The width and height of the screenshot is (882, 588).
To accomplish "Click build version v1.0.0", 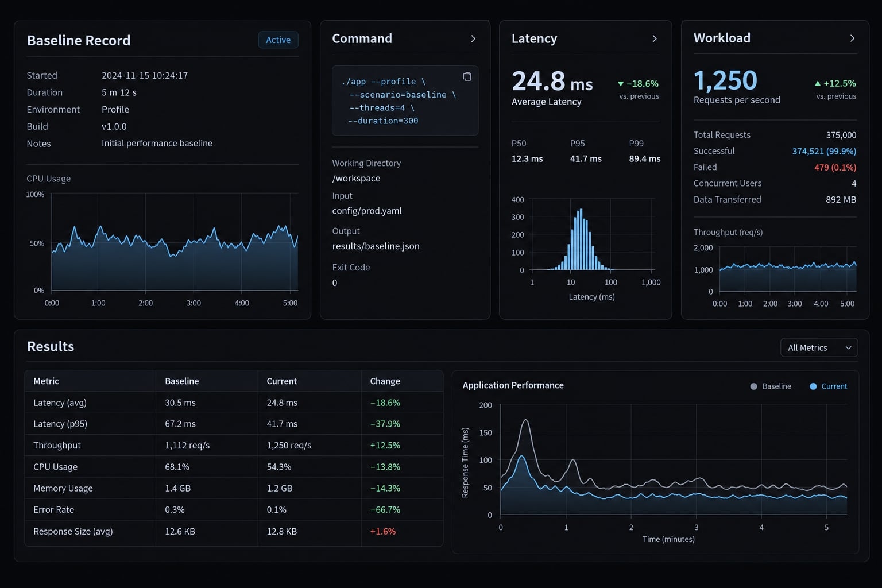I will pos(114,126).
